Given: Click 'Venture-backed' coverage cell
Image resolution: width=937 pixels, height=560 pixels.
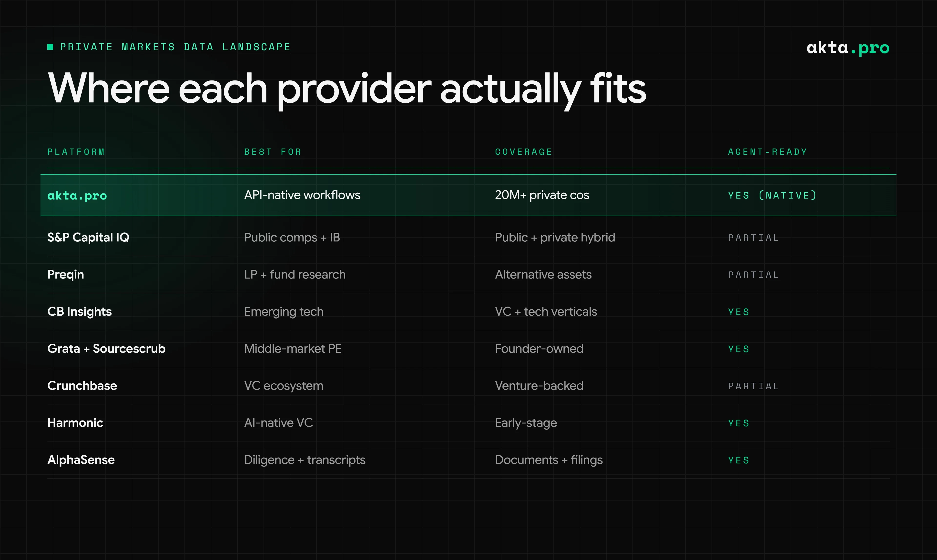Looking at the screenshot, I should coord(539,386).
